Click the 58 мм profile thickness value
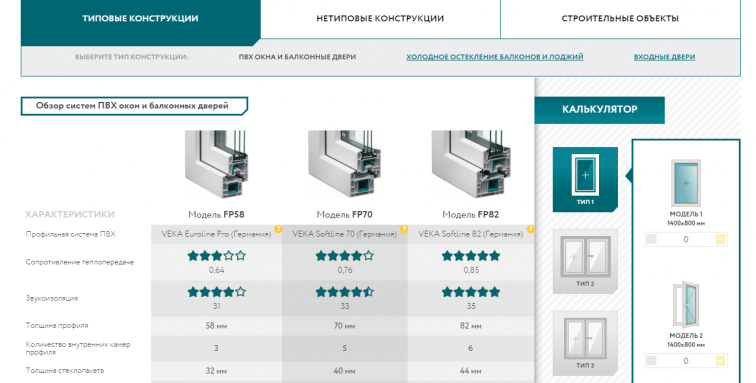This screenshot has height=383, width=756. click(x=216, y=326)
